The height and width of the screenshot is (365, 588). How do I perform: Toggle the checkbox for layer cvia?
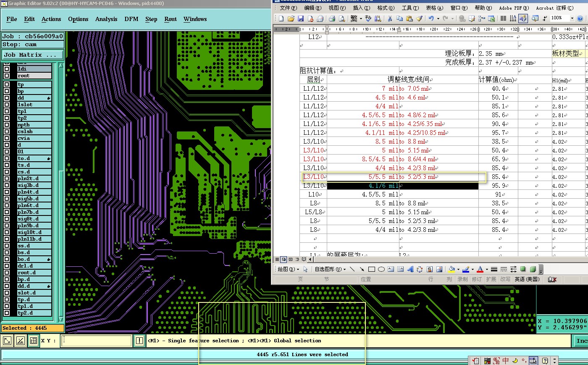coord(7,138)
